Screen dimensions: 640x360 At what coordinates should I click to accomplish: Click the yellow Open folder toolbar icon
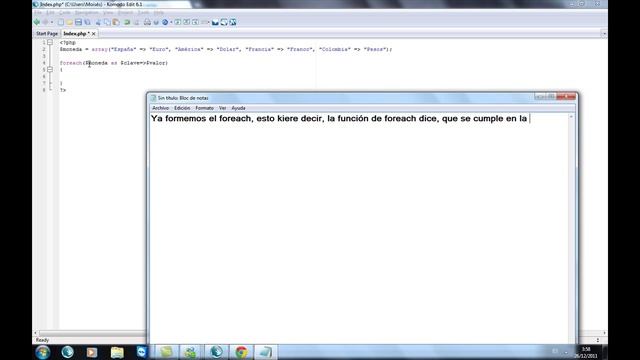69,22
